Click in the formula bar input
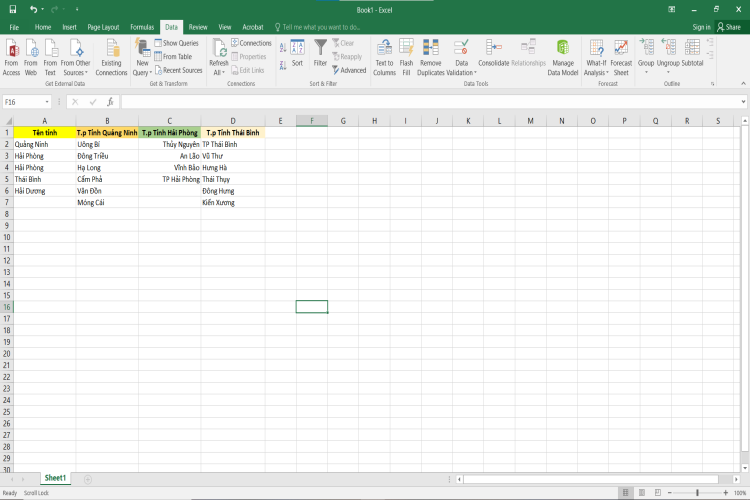The image size is (750, 500). (x=430, y=101)
